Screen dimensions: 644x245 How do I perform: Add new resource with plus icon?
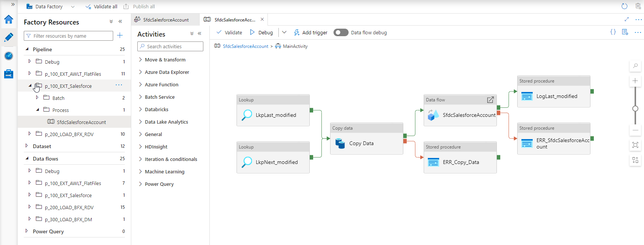(120, 35)
